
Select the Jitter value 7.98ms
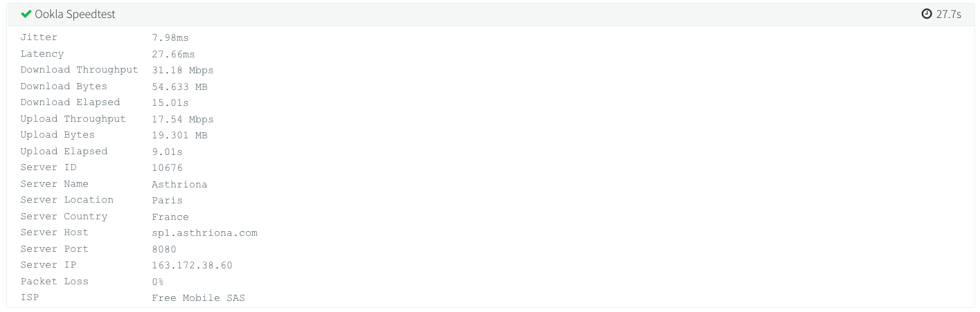point(170,38)
